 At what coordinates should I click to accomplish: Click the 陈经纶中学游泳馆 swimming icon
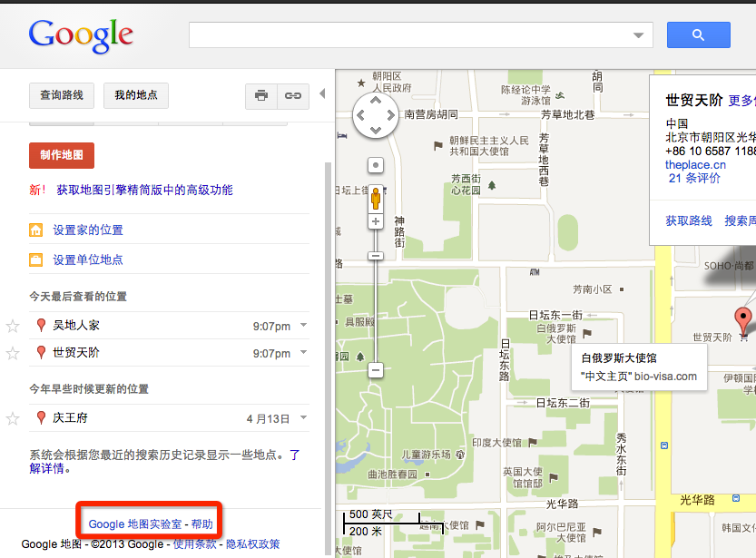[x=560, y=95]
